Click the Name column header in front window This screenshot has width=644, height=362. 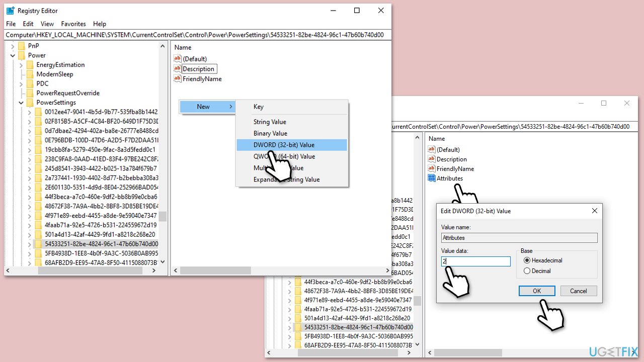[183, 47]
